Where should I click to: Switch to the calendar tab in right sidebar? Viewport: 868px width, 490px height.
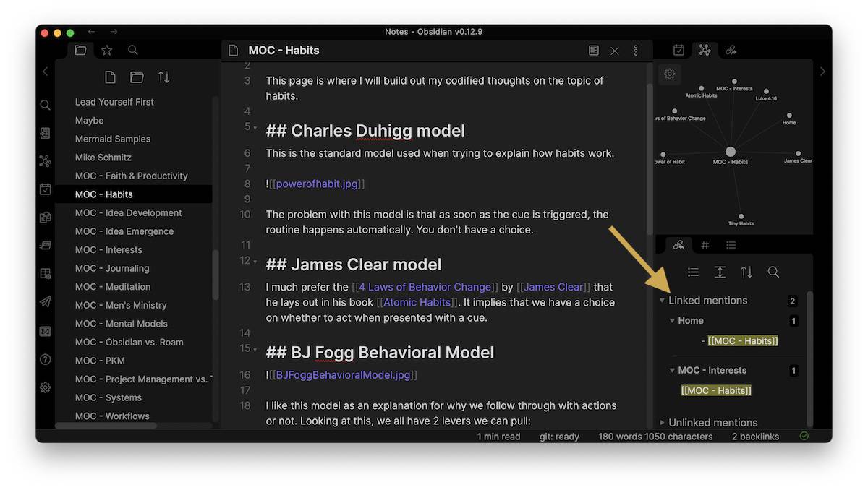[x=678, y=50]
